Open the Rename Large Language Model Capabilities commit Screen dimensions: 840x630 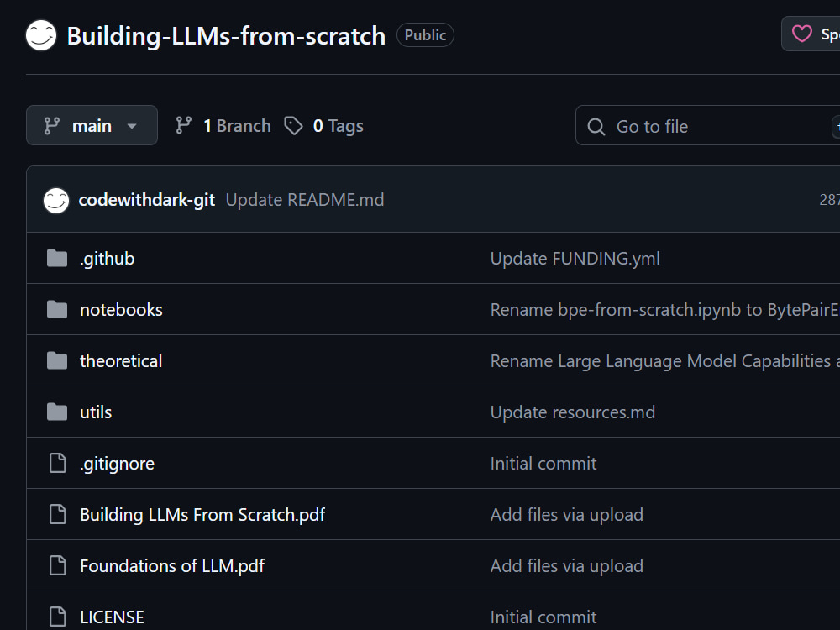(664, 360)
